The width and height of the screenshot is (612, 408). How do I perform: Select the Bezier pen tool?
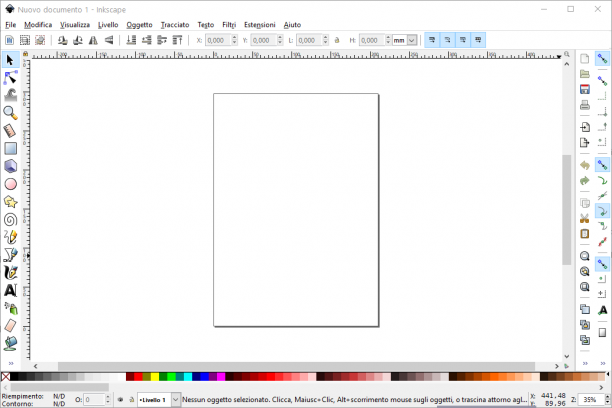[10, 255]
